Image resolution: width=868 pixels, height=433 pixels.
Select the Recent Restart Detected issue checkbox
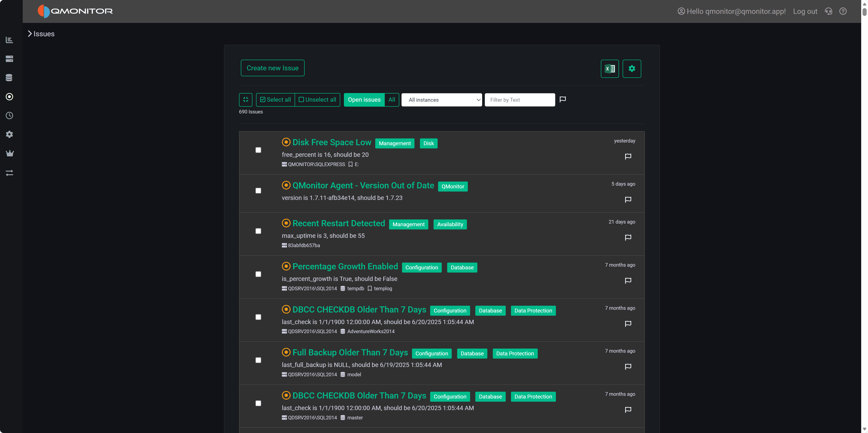(259, 231)
